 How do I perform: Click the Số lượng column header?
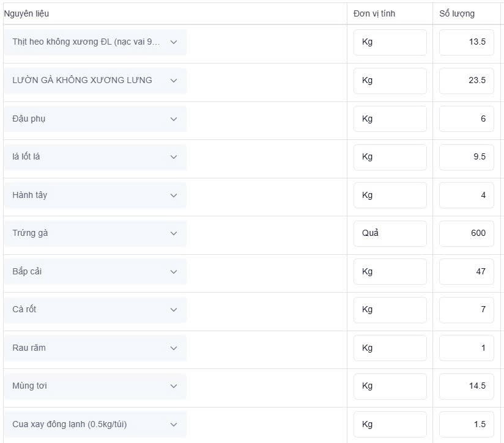point(457,14)
